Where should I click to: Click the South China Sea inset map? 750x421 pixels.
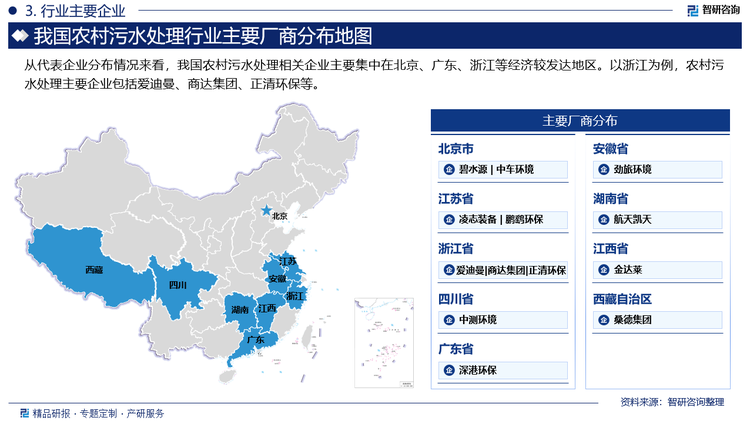pos(384,343)
